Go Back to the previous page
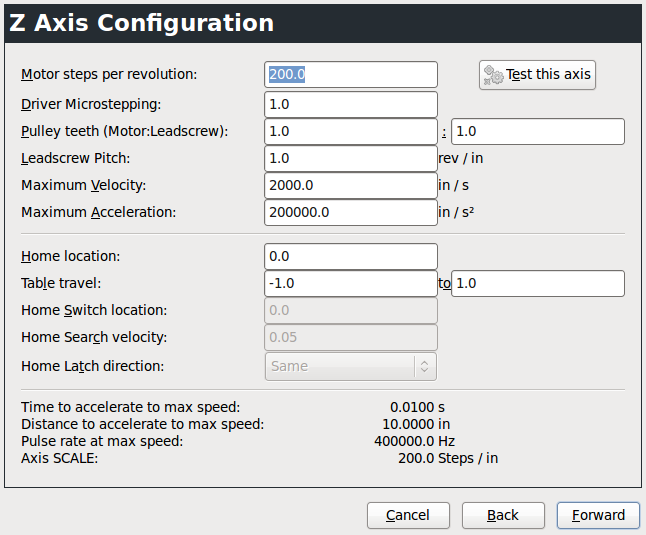This screenshot has height=535, width=646. coord(503,515)
